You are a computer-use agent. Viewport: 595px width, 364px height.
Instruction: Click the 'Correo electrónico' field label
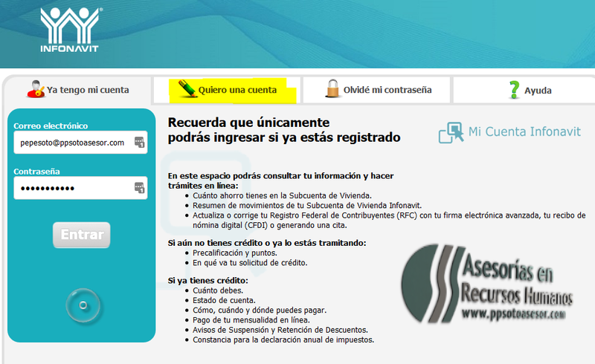click(x=51, y=126)
